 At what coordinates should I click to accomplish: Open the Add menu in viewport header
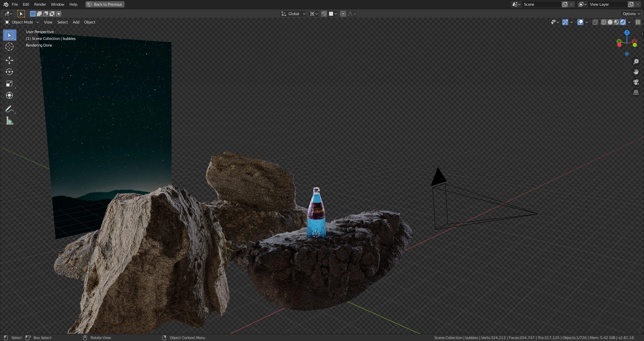pyautogui.click(x=76, y=22)
